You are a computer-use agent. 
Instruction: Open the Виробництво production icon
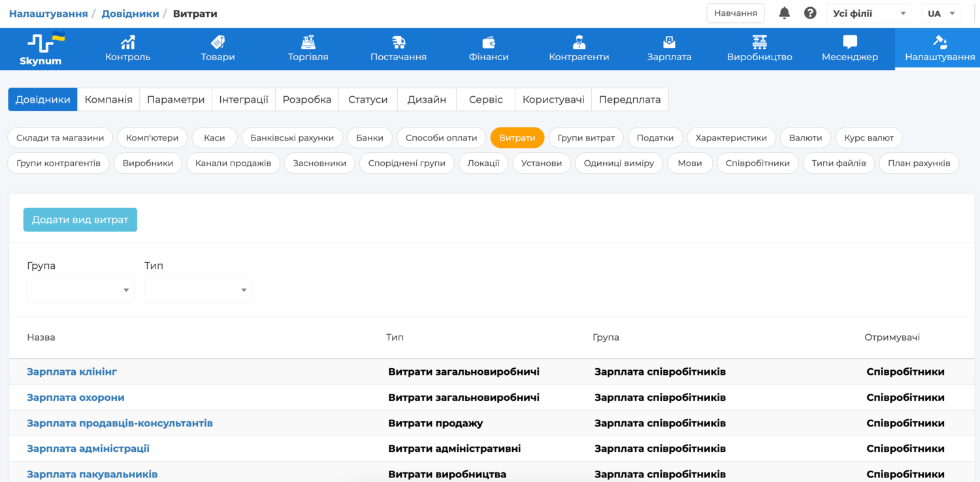[759, 43]
